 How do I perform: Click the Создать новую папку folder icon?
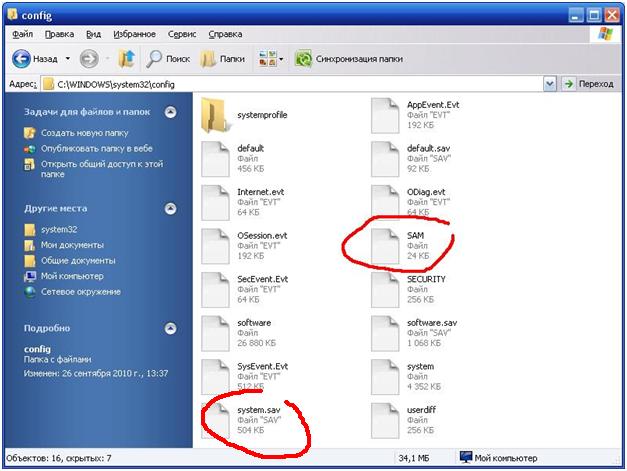pyautogui.click(x=30, y=133)
